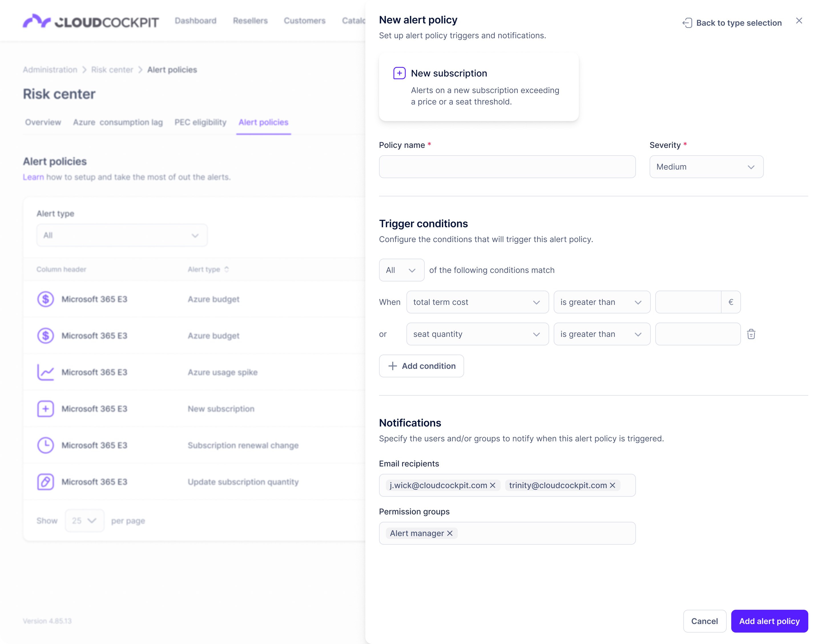This screenshot has width=822, height=644.
Task: Open the 'All' conditions match dropdown
Action: (x=401, y=270)
